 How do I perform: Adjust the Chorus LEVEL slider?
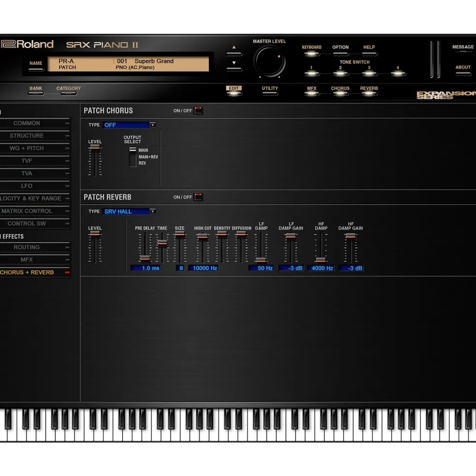[x=95, y=147]
